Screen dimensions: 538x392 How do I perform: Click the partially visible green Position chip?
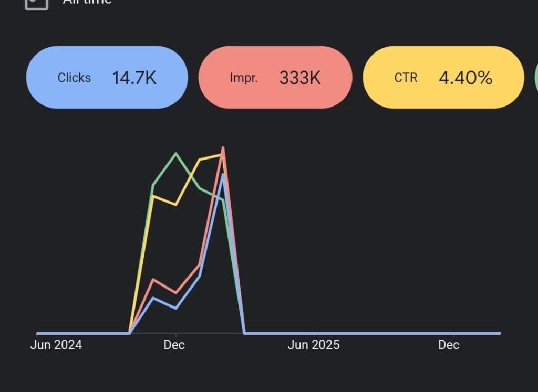click(534, 77)
